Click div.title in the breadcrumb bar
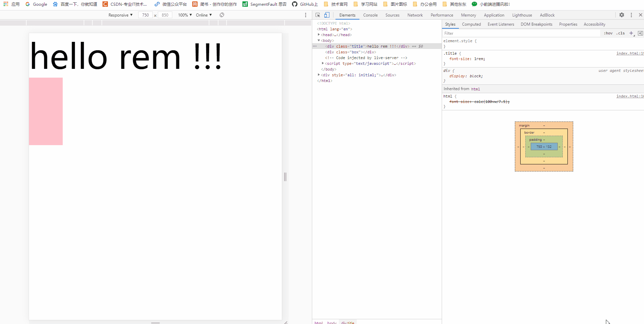Viewport: 644px width, 324px height. tap(348, 322)
